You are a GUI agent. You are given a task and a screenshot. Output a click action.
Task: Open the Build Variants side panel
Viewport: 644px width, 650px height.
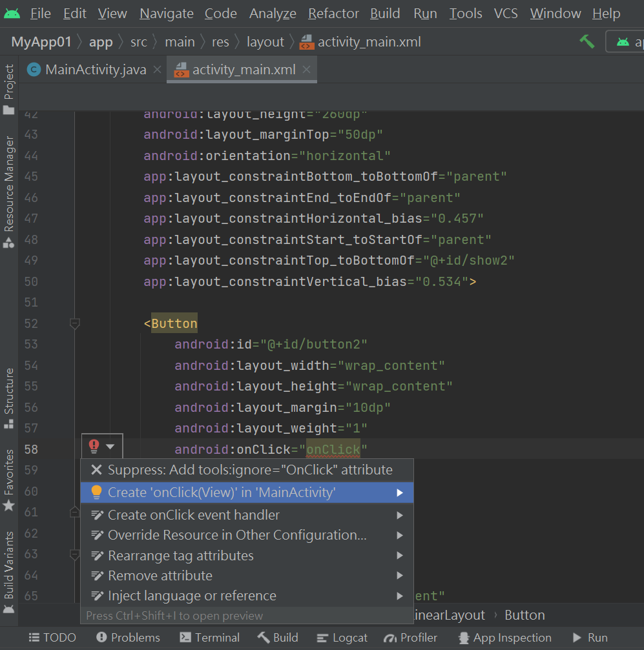coord(8,572)
